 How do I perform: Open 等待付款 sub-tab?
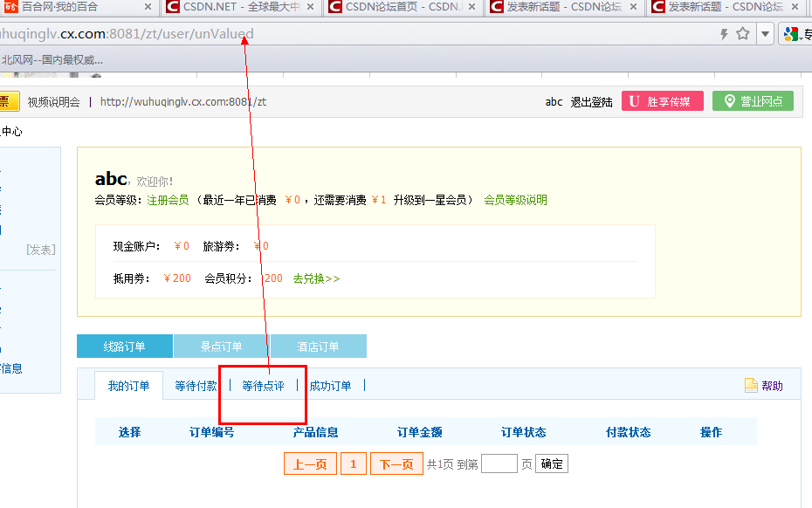click(196, 386)
